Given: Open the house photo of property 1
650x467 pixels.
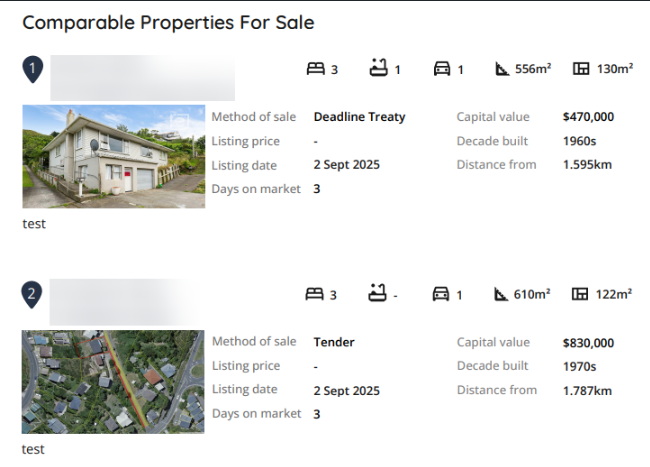Looking at the screenshot, I should [113, 157].
